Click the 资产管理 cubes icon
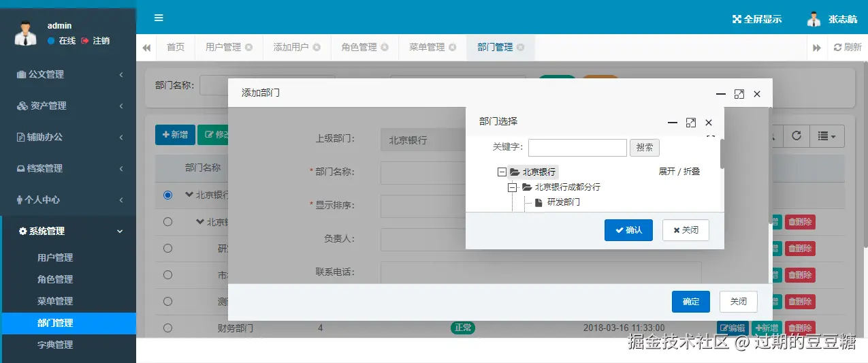This screenshot has height=363, width=868. tap(22, 106)
